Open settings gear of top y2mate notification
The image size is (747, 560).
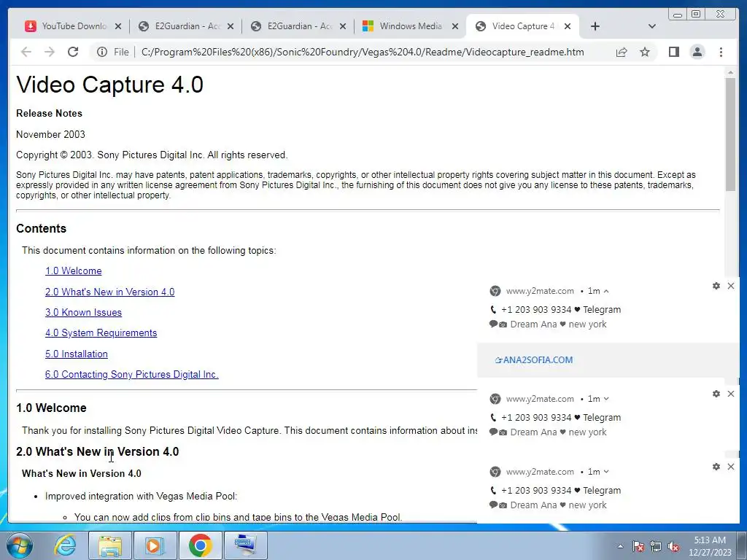pos(716,286)
